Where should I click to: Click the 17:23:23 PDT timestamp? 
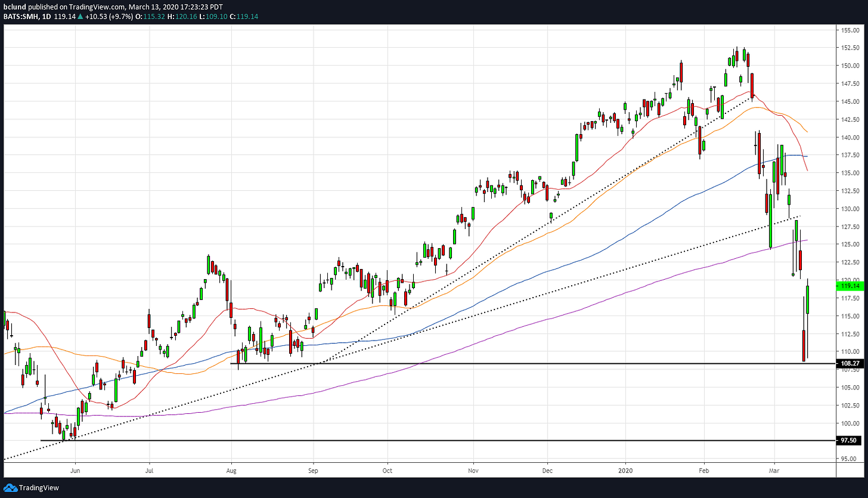[200, 8]
